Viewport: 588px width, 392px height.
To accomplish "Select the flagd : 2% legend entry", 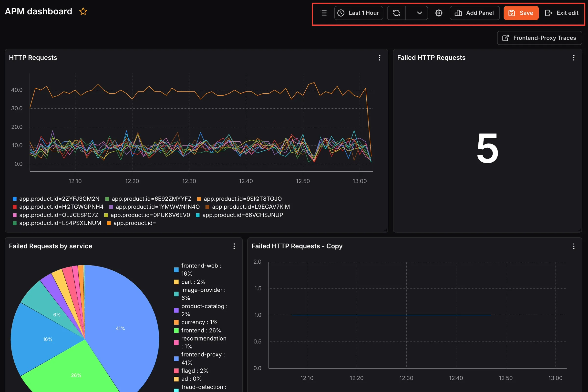I will click(191, 371).
